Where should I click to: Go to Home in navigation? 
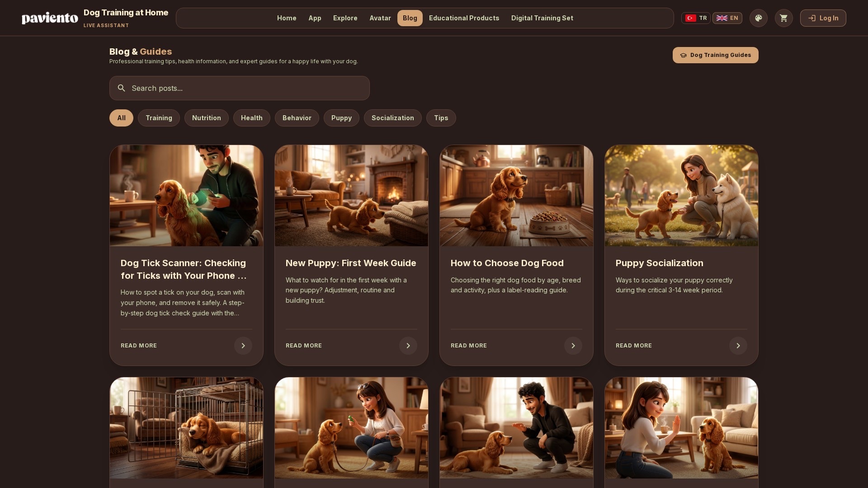287,18
